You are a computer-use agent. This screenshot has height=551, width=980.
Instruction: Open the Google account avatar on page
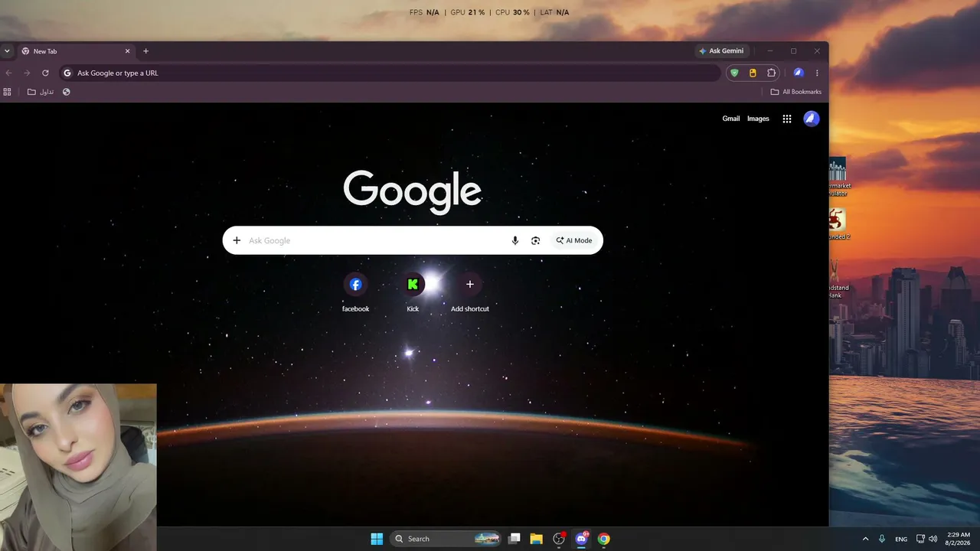point(812,119)
